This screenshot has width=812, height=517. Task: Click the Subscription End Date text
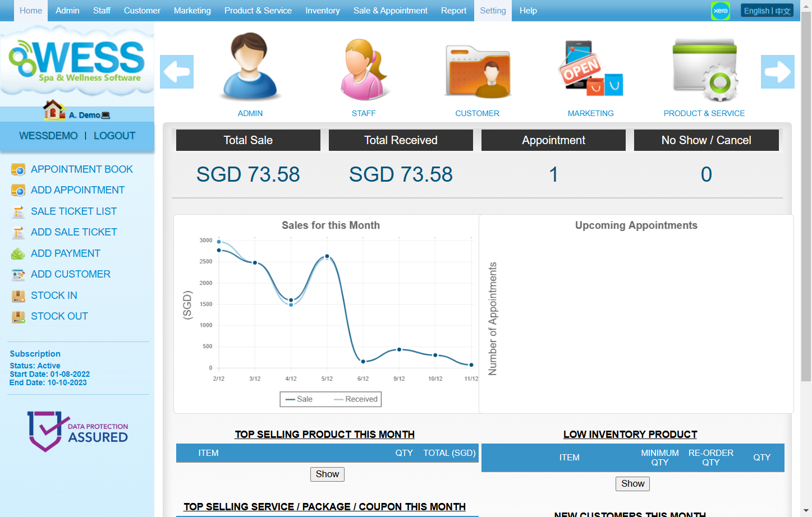coord(48,383)
